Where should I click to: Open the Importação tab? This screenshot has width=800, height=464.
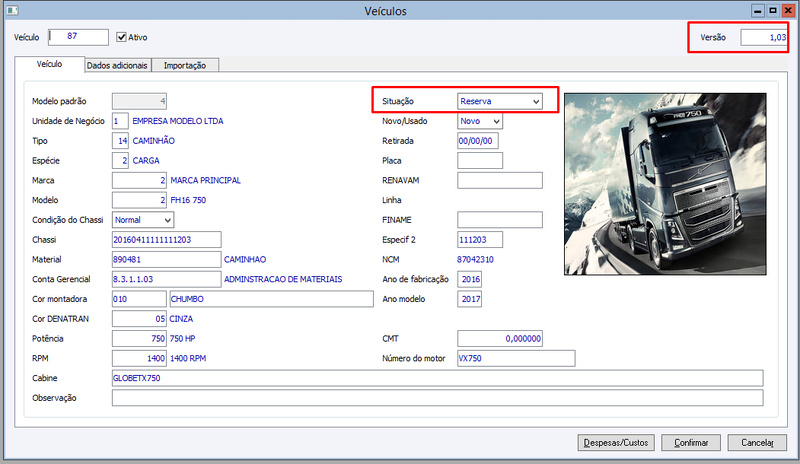pyautogui.click(x=185, y=65)
